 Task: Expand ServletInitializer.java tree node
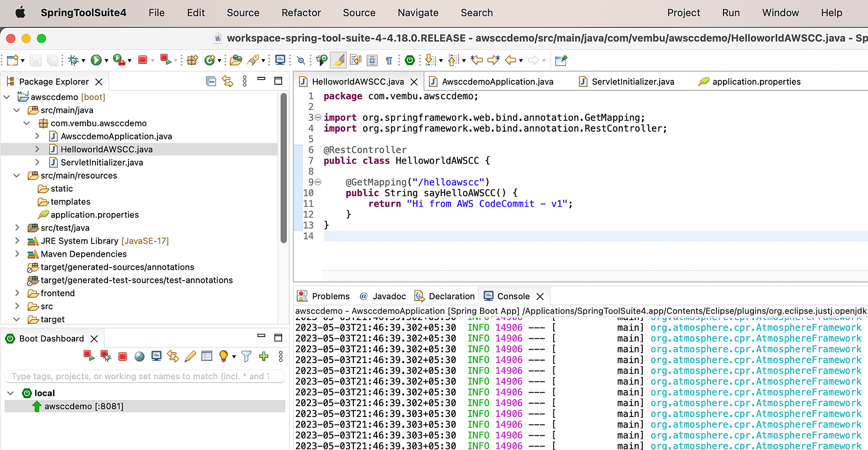pyautogui.click(x=37, y=162)
